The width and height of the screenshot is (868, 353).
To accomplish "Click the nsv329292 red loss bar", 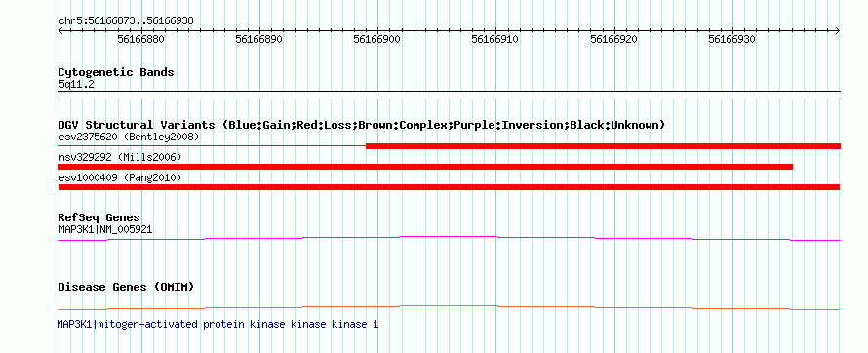I will coord(425,167).
